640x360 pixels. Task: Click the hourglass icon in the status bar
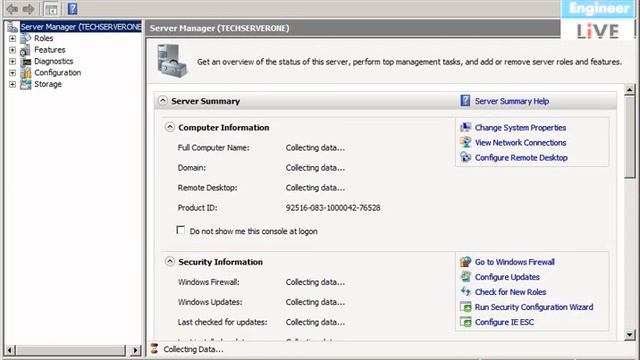154,349
